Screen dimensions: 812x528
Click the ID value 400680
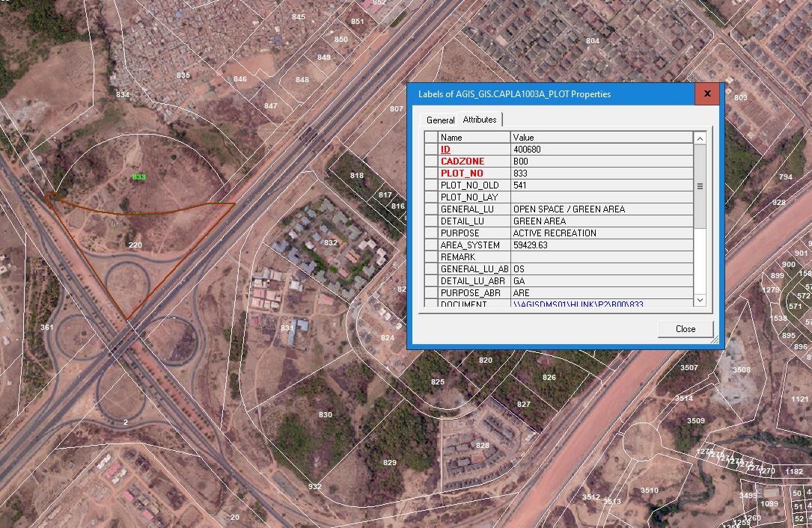[x=602, y=150]
